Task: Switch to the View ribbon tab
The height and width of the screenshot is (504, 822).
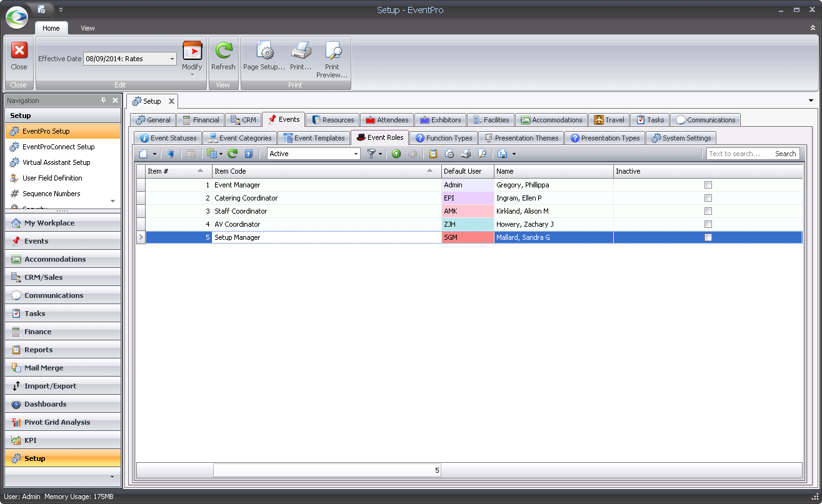Action: coord(88,28)
